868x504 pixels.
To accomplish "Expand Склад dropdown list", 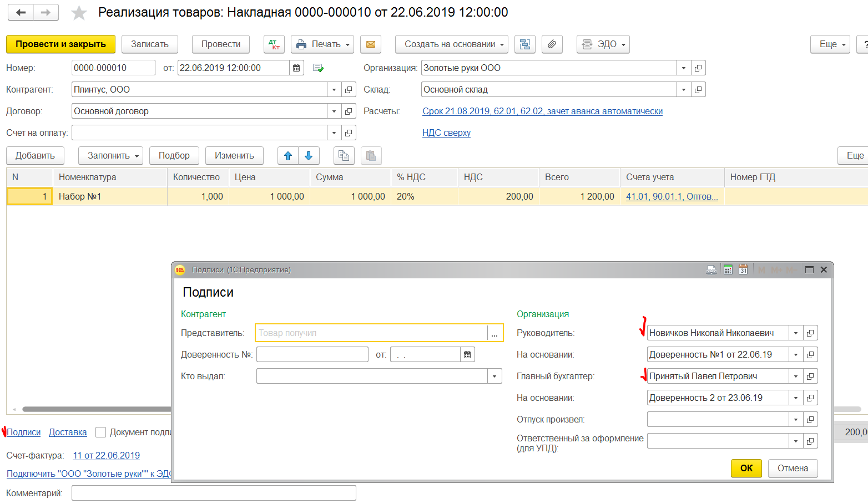I will point(684,89).
